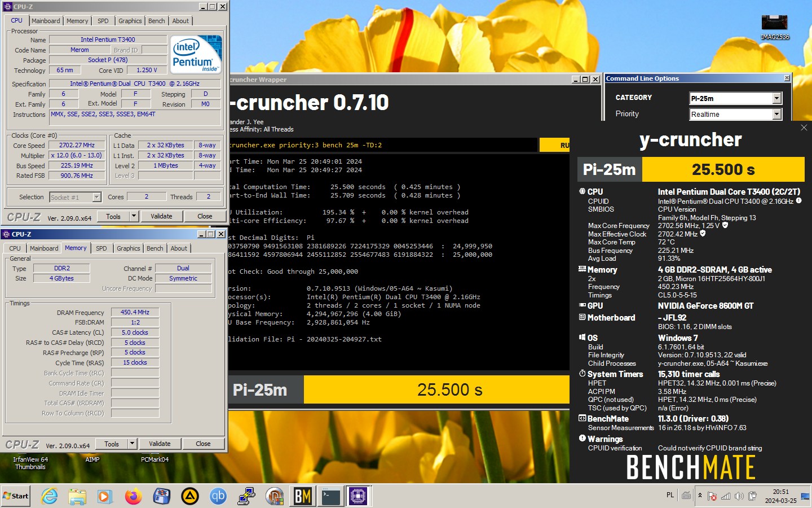
Task: Open Internet Explorer from the taskbar
Action: point(50,496)
